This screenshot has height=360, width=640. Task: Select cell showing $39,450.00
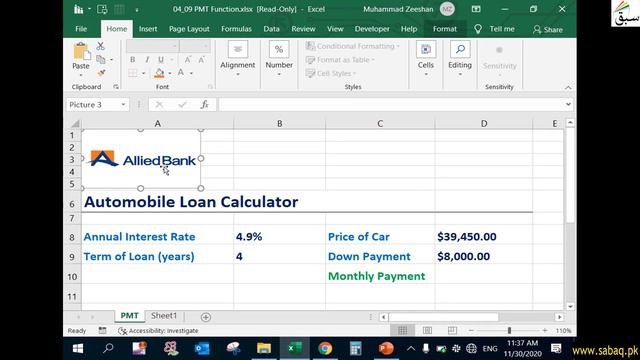pos(484,237)
